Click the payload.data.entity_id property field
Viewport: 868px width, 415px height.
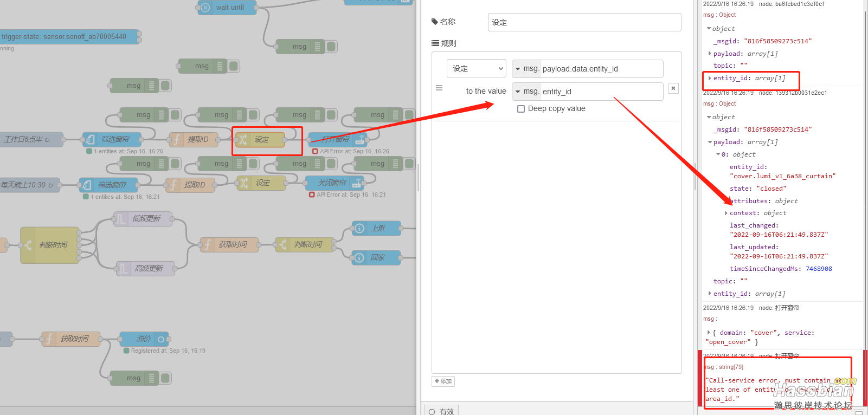601,69
